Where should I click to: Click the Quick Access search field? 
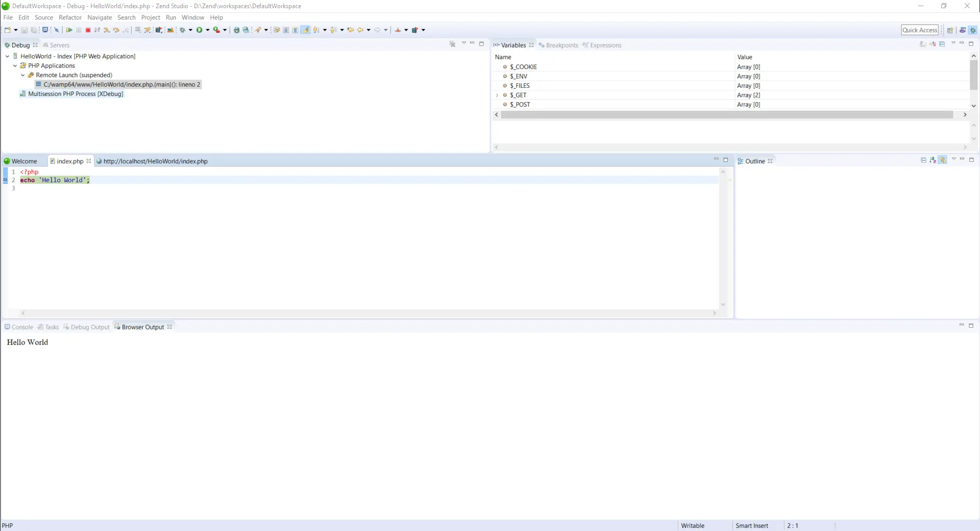click(919, 30)
